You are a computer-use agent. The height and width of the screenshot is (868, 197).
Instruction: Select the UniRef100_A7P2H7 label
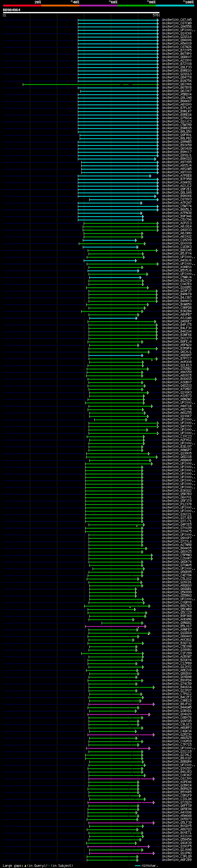click(x=177, y=203)
